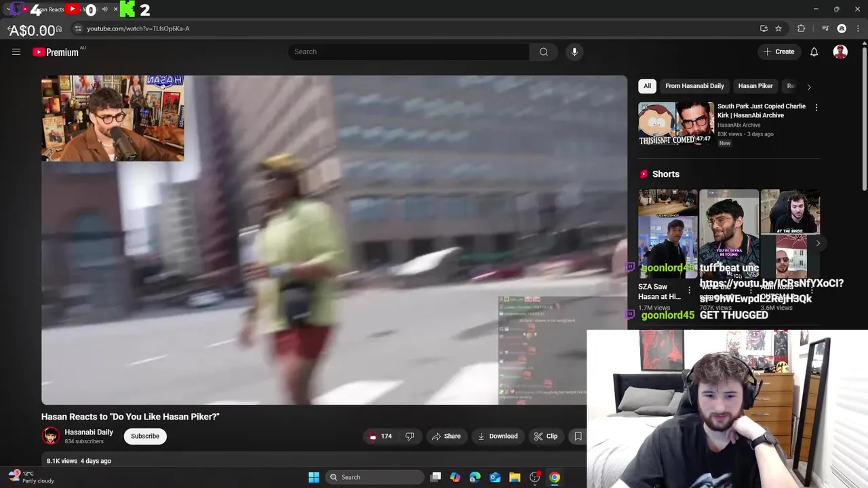Click the South Park video thumbnail
This screenshot has height=488, width=868.
pos(676,124)
